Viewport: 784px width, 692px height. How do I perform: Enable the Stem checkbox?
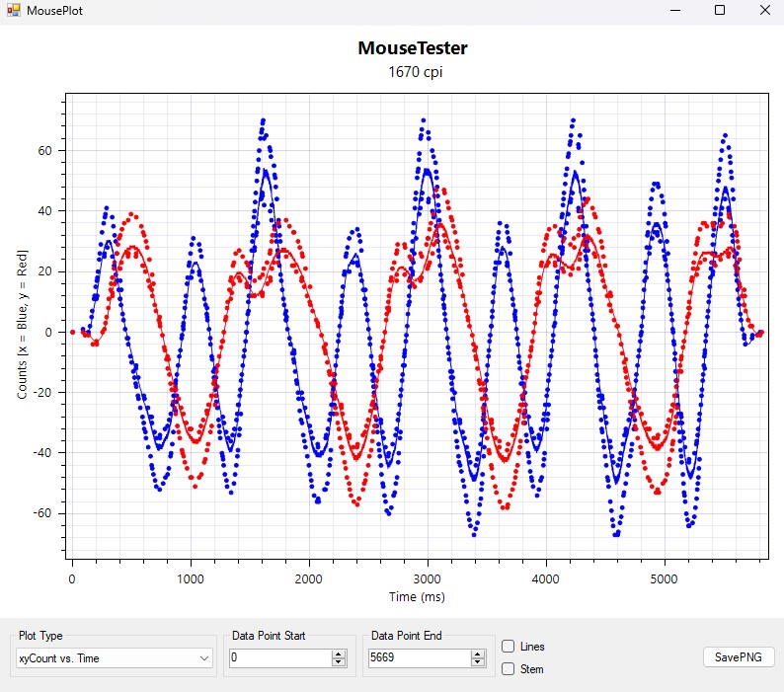tap(509, 669)
